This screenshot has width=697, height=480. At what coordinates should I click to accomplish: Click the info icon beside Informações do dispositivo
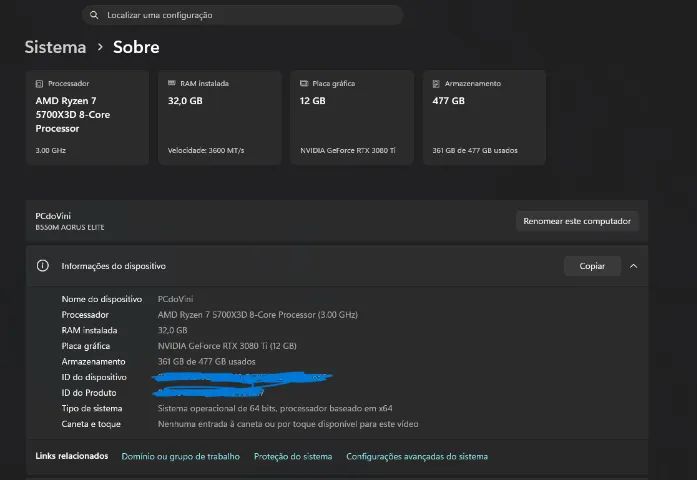click(x=43, y=266)
